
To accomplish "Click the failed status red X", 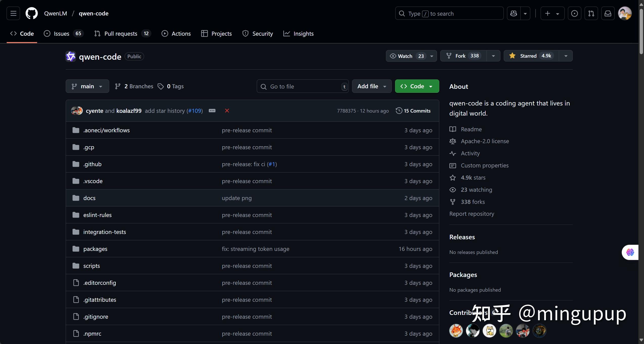I will (x=227, y=111).
